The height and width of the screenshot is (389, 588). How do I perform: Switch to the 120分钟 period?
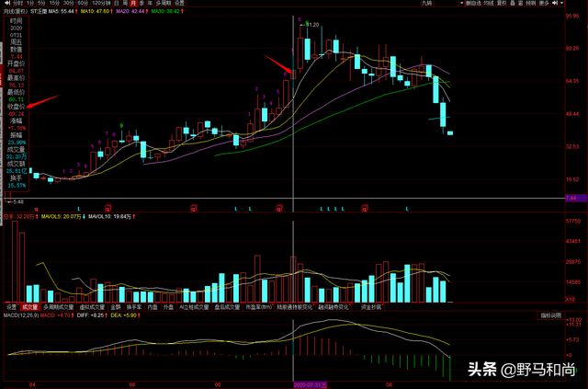pyautogui.click(x=102, y=3)
